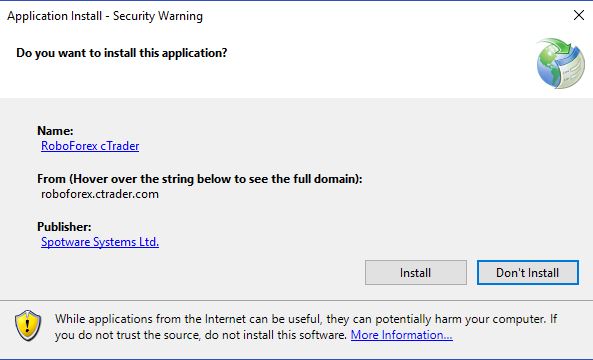Click the globe installer icon
593x360 pixels.
tap(560, 63)
